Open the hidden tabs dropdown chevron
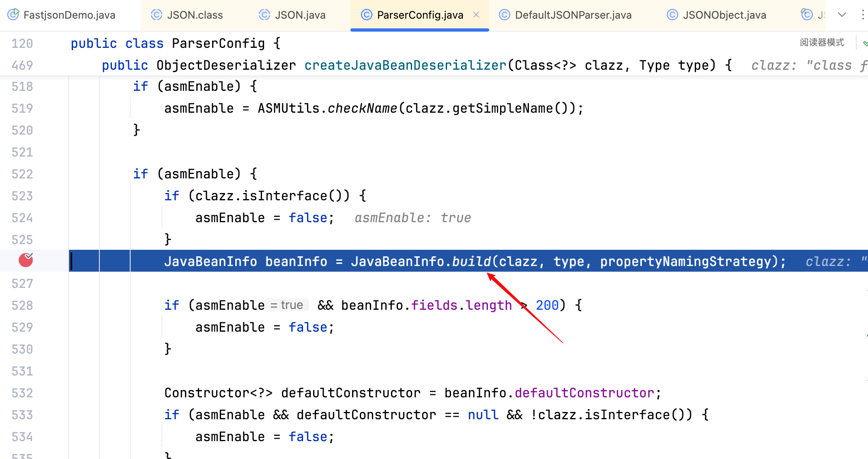This screenshot has height=459, width=868. tap(842, 15)
